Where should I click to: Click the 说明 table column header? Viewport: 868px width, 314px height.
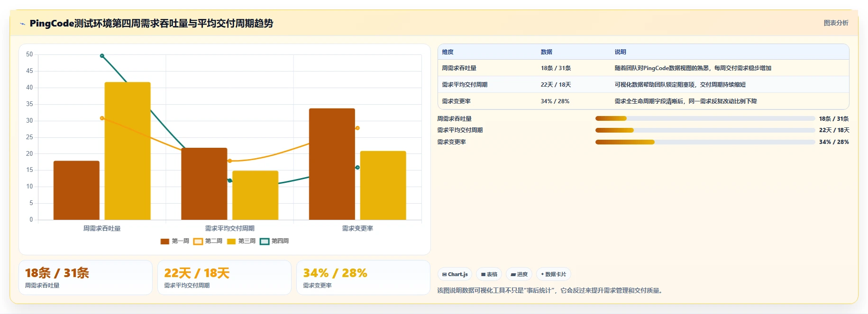(x=621, y=52)
